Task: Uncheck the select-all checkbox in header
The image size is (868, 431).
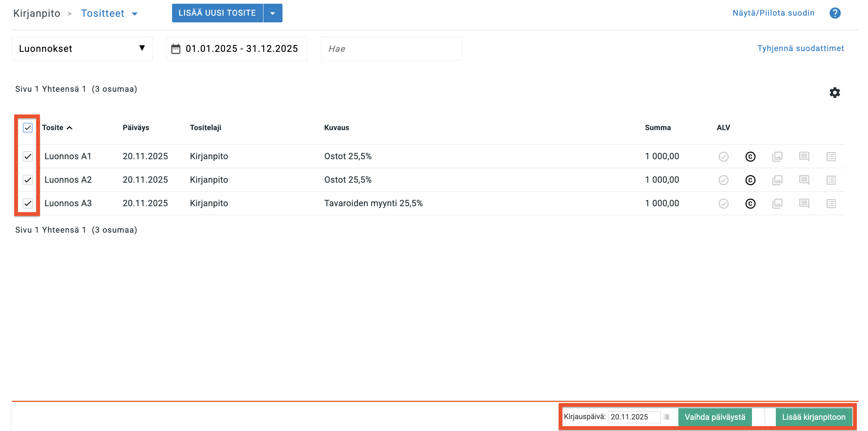Action: (x=28, y=128)
